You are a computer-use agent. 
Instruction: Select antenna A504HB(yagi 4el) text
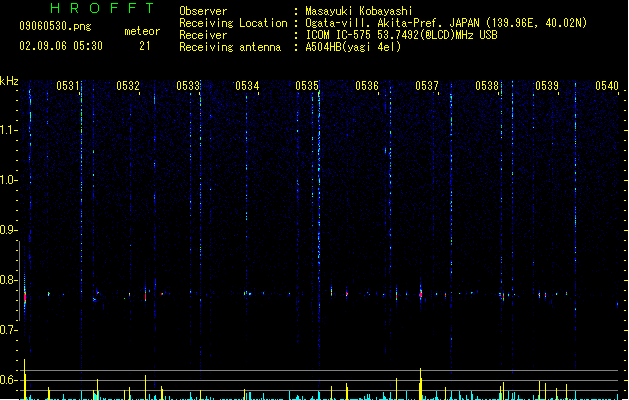(x=353, y=47)
